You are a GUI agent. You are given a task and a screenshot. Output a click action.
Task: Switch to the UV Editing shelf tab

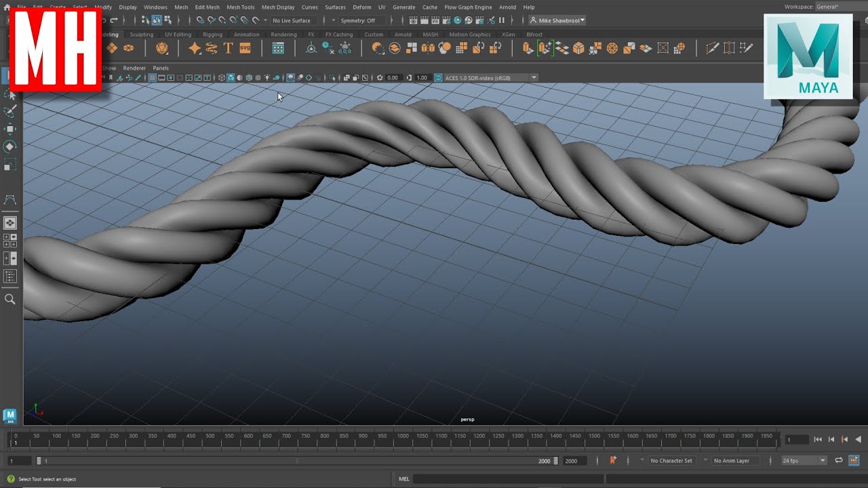pyautogui.click(x=178, y=34)
